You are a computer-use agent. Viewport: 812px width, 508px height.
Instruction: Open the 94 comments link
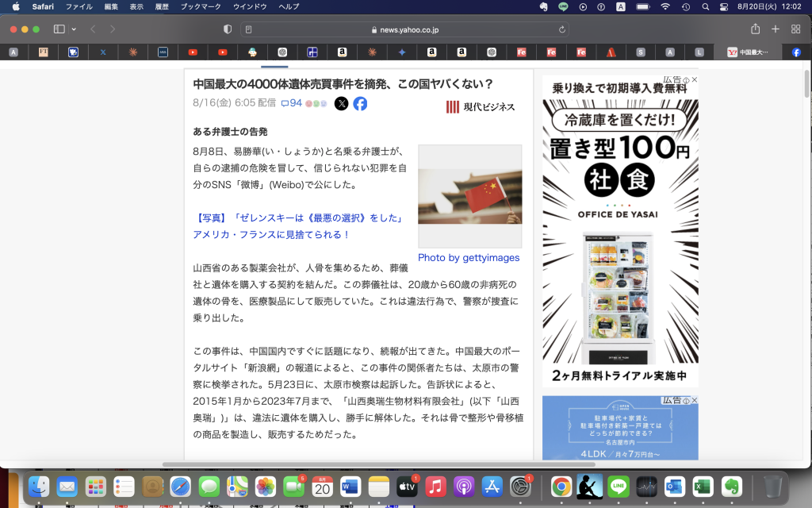tap(291, 103)
